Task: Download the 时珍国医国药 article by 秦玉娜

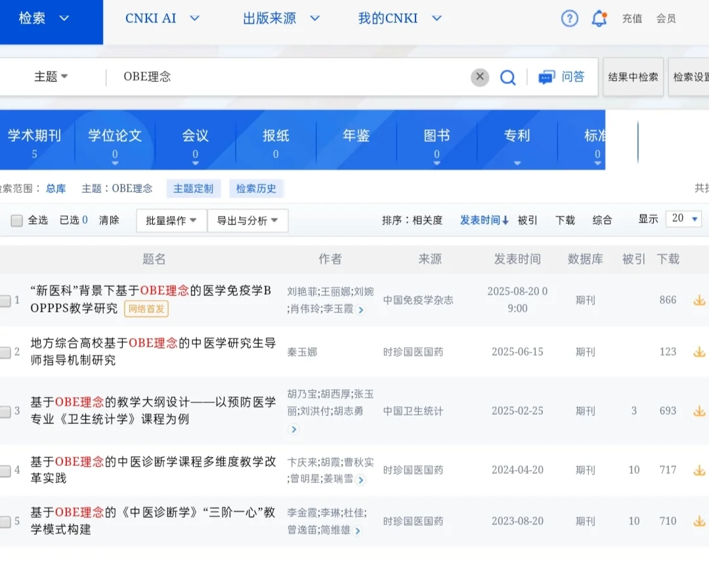Action: (699, 351)
